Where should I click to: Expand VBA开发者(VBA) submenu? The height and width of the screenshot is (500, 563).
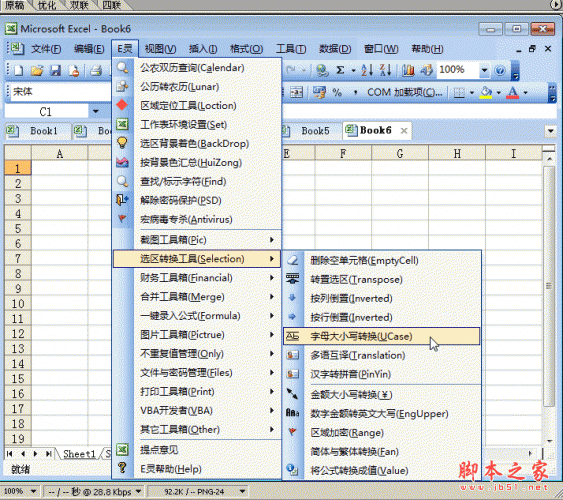tap(197, 411)
